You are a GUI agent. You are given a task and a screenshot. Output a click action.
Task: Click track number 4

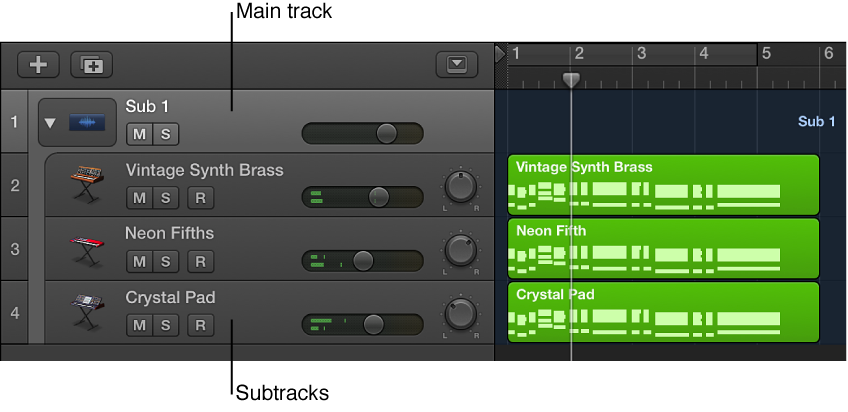[x=14, y=313]
